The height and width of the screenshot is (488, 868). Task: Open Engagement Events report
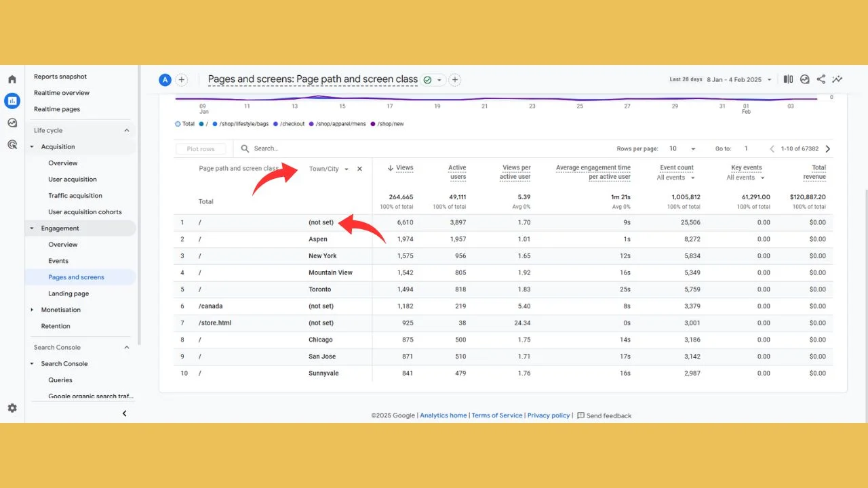(x=58, y=261)
